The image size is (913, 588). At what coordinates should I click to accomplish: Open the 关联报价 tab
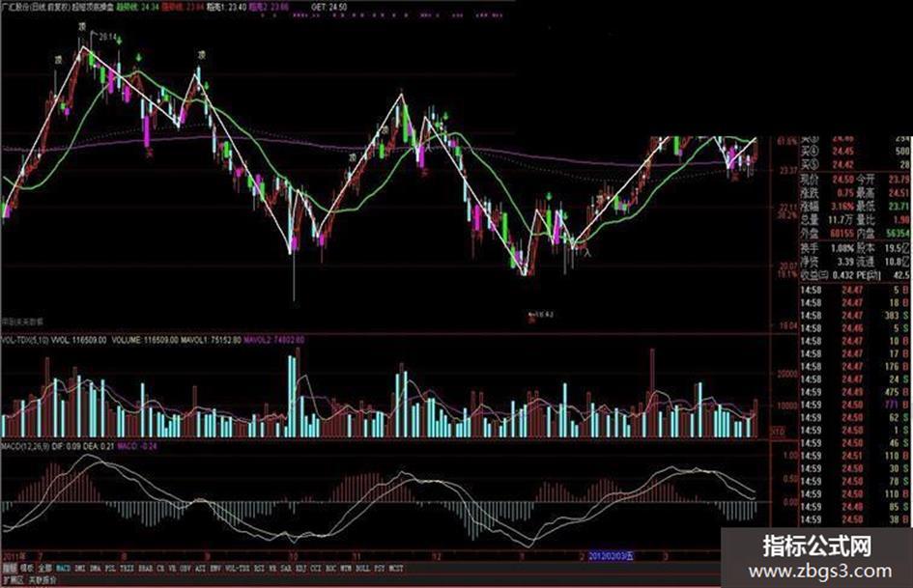tap(43, 580)
